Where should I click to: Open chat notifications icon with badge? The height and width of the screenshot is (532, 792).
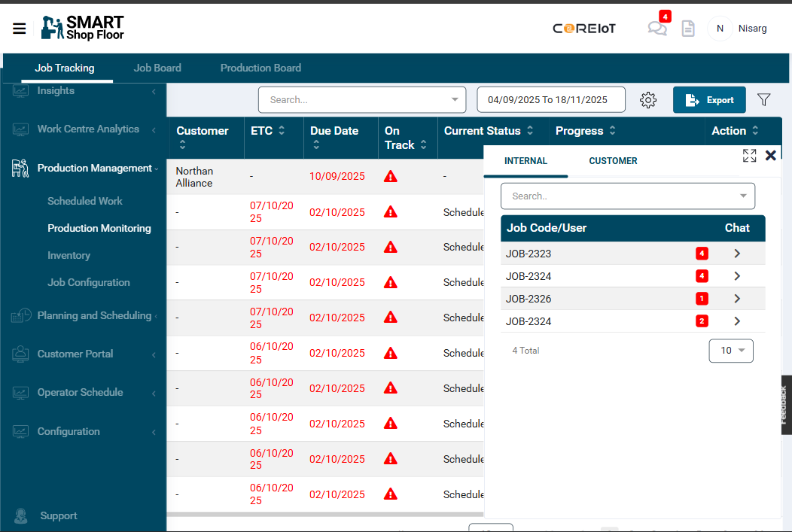657,29
